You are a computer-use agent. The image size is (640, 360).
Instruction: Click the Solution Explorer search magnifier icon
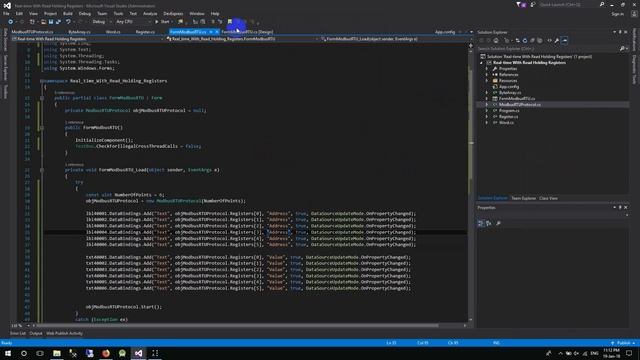[x=622, y=49]
